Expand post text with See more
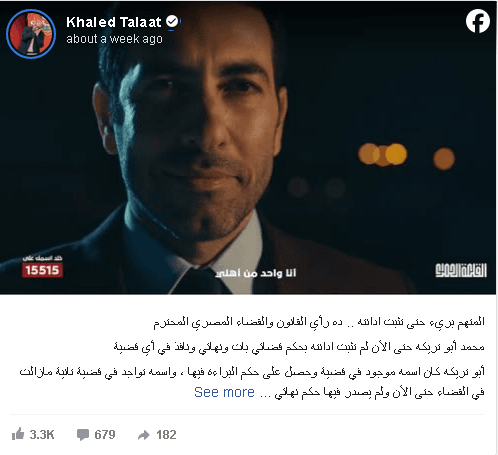498x455 pixels. [224, 392]
